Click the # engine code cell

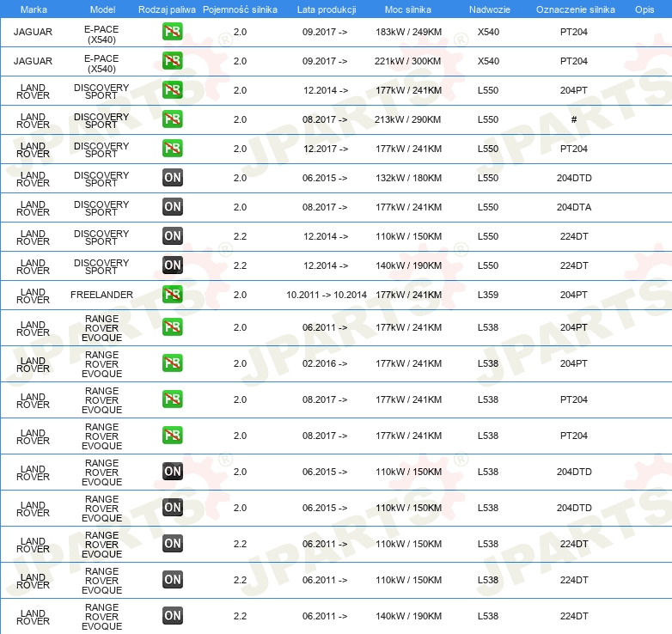click(574, 119)
